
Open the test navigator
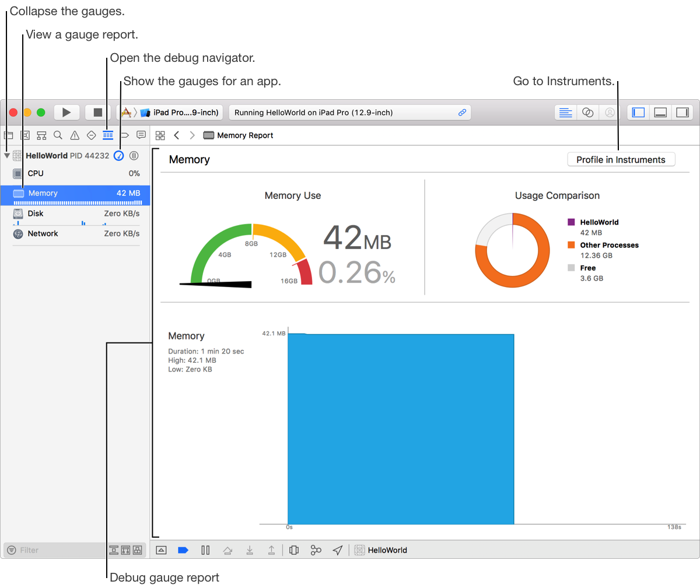tap(91, 135)
